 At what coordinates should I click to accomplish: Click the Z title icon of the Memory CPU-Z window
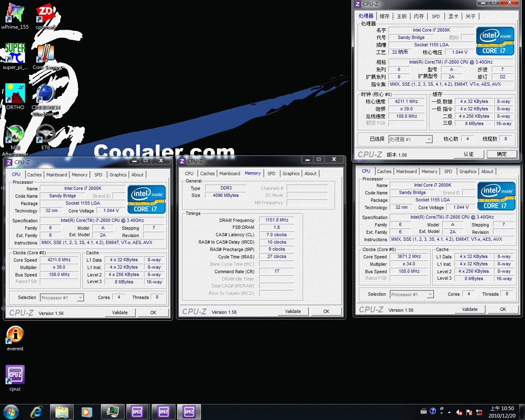pos(182,161)
